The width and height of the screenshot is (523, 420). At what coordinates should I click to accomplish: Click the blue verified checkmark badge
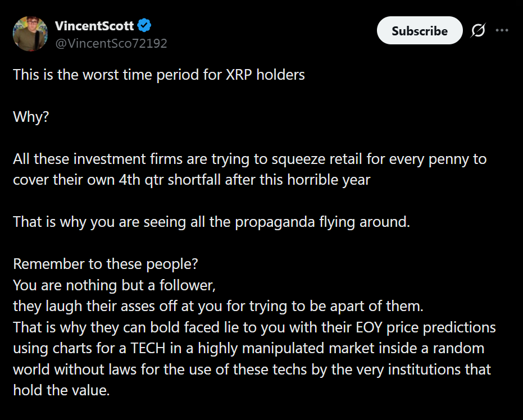(x=145, y=26)
